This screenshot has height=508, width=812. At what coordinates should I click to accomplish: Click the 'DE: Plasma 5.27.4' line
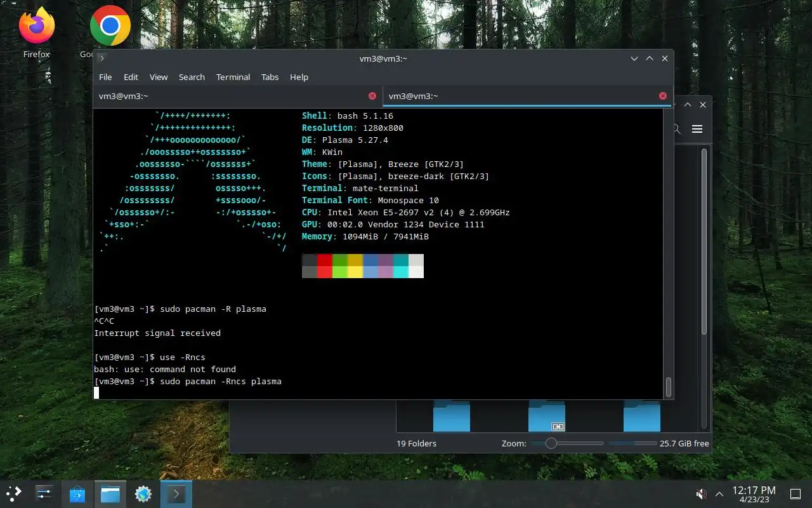(345, 140)
